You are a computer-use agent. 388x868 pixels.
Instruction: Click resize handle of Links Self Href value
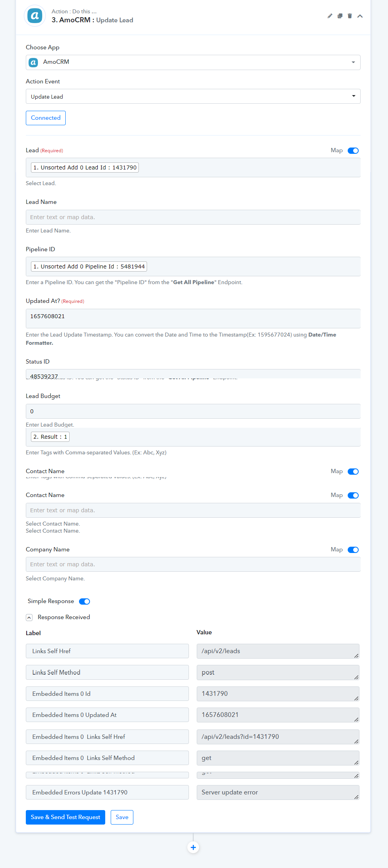356,656
